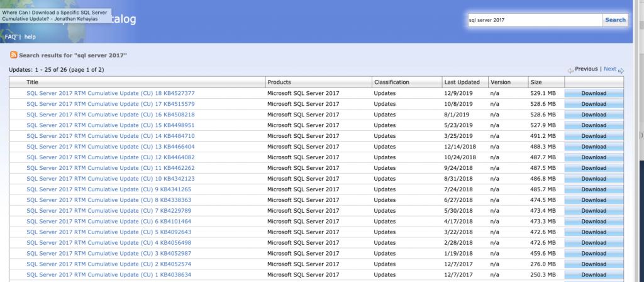644x282 pixels.
Task: Open the FAQ link
Action: (x=11, y=37)
